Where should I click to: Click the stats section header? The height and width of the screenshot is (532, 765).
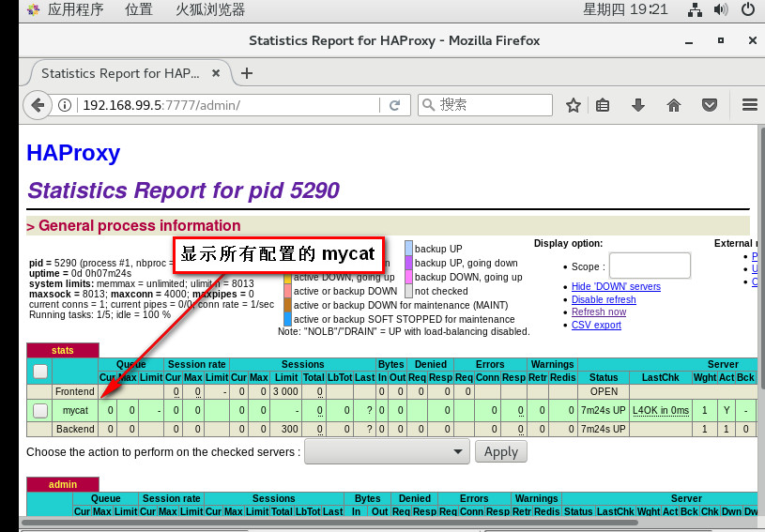63,350
